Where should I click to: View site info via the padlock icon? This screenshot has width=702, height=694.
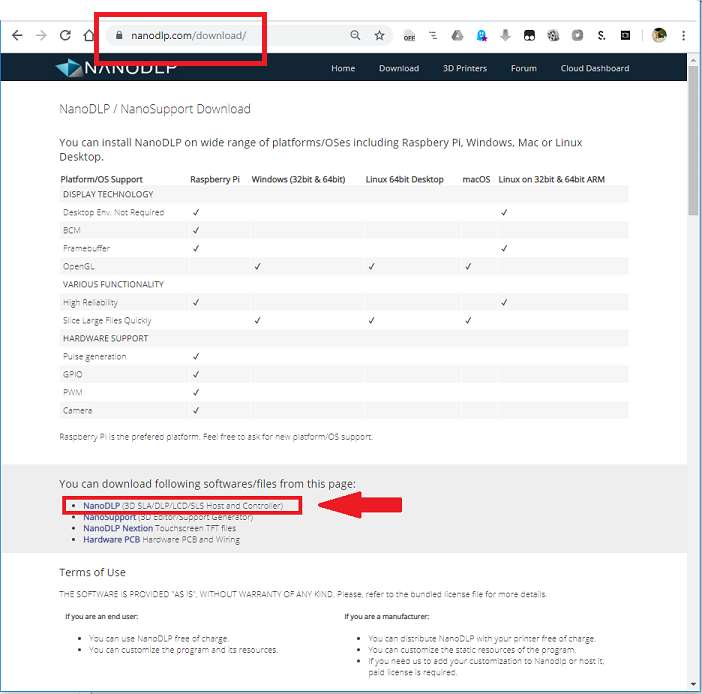click(x=119, y=35)
